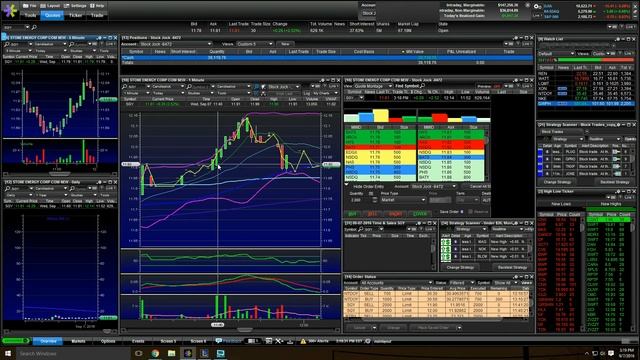Open the Settings menu
The height and width of the screenshot is (360, 640).
pos(76,6)
